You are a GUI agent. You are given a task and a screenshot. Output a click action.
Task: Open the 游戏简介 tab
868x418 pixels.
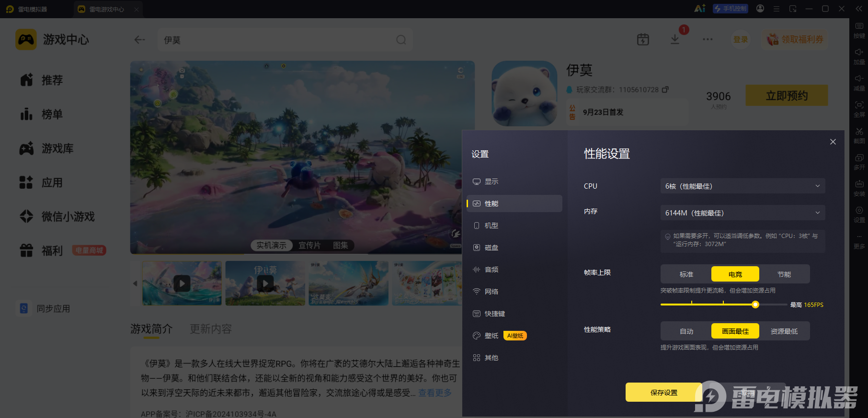tap(151, 329)
